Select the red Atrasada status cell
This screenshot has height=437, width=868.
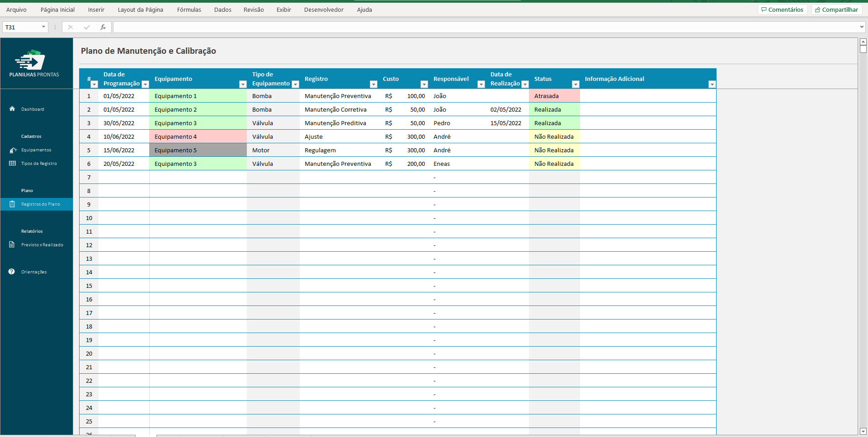[554, 96]
